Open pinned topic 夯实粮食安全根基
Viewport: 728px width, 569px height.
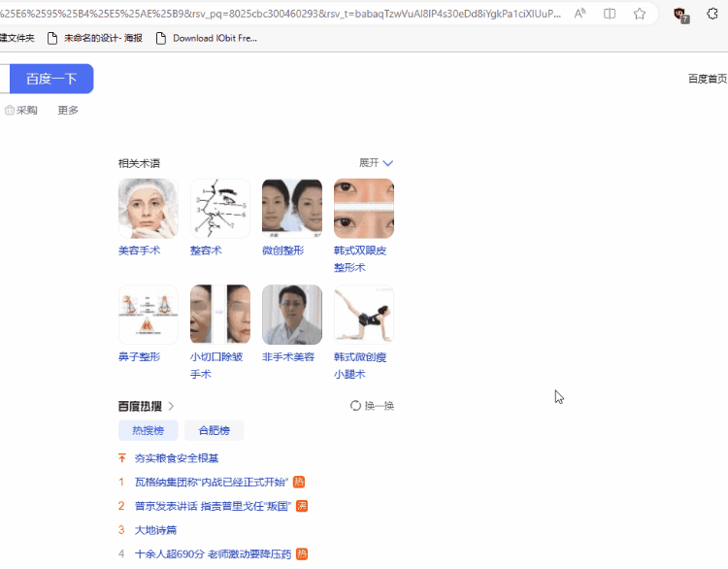177,458
